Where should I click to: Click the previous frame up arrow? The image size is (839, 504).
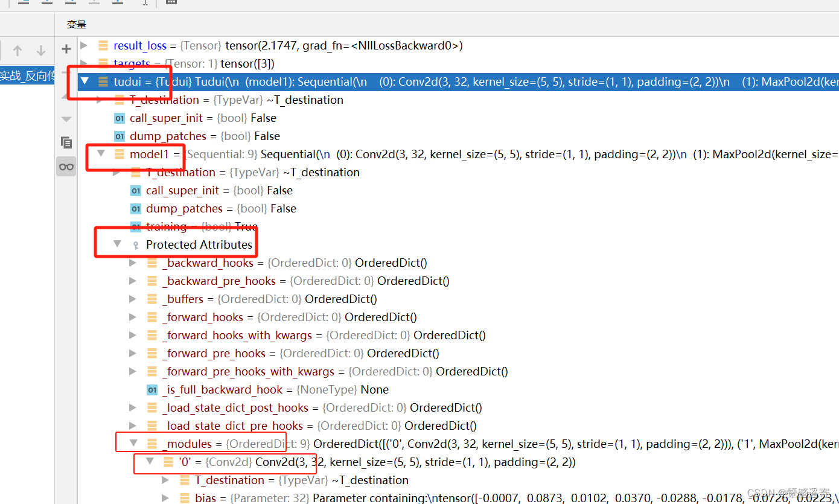(x=18, y=51)
